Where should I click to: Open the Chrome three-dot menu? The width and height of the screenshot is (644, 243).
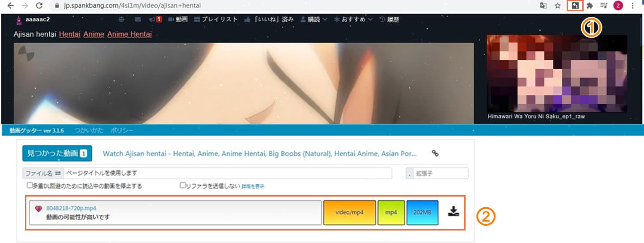pyautogui.click(x=633, y=6)
